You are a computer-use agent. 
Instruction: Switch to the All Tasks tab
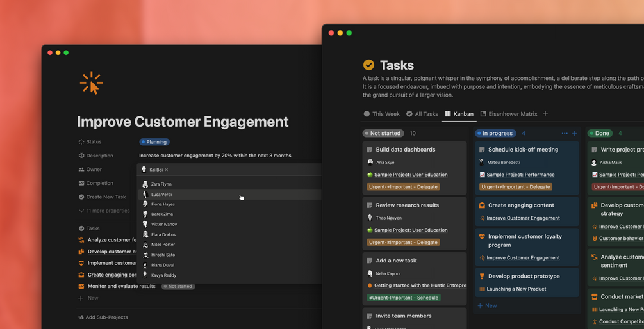(422, 114)
